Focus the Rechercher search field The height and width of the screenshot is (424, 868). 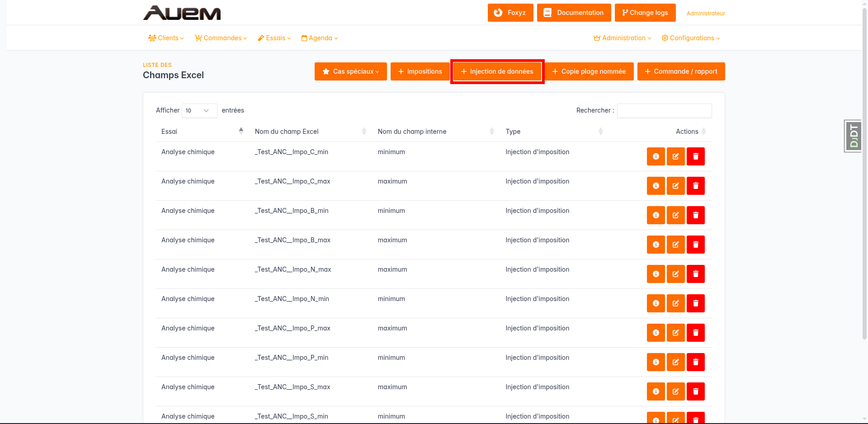point(664,111)
